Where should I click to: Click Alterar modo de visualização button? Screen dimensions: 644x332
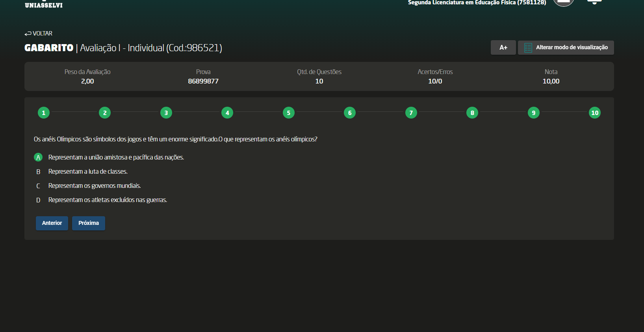pos(566,48)
